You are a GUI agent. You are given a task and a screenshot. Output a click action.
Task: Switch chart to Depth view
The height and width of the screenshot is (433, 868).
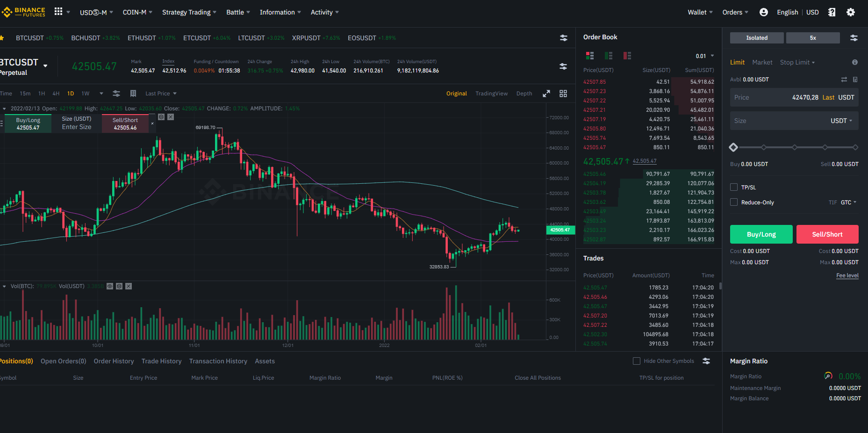point(524,94)
